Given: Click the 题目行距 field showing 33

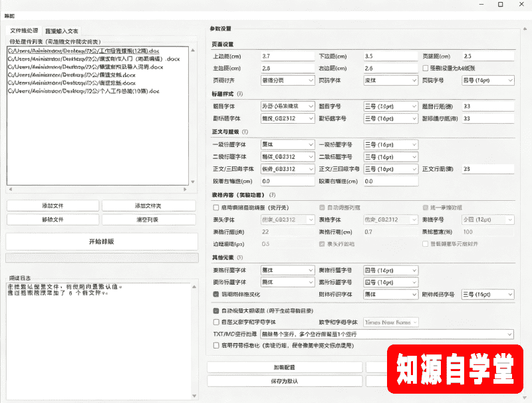Looking at the screenshot, I should click(x=488, y=106).
